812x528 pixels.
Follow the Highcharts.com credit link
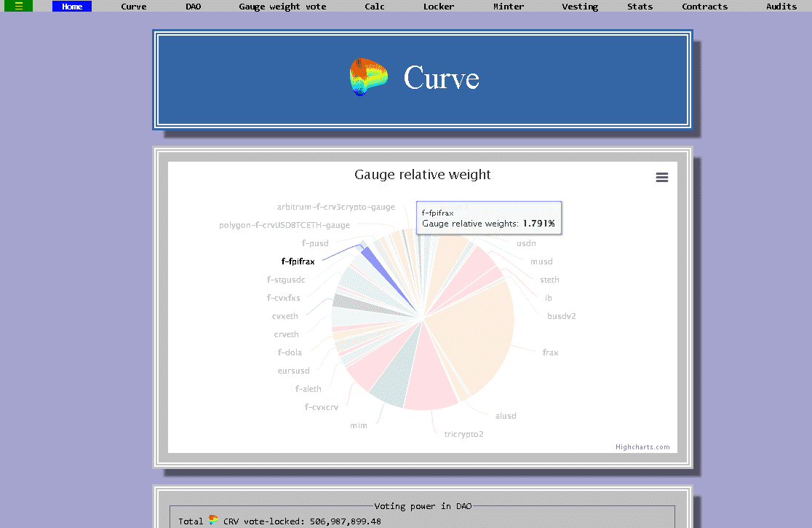pos(642,447)
